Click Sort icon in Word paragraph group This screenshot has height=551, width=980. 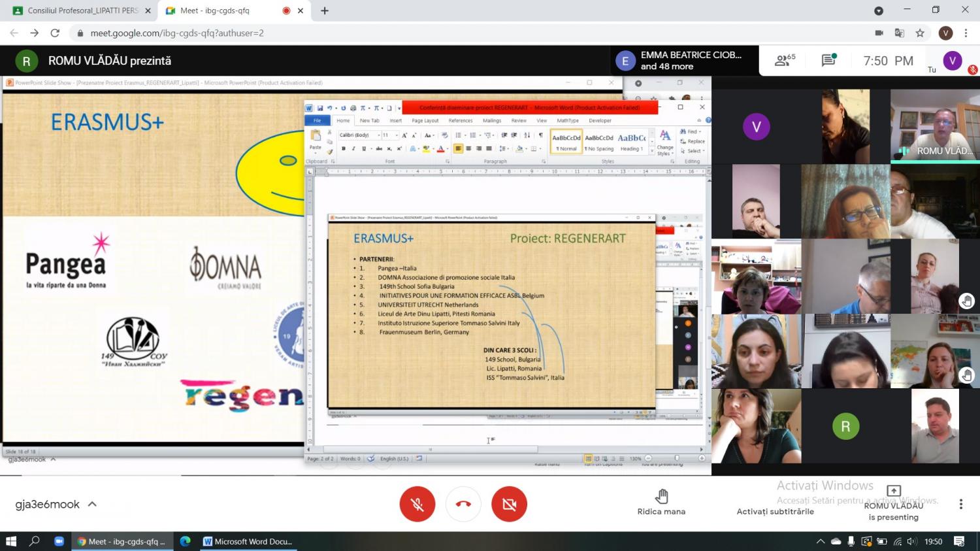527,135
